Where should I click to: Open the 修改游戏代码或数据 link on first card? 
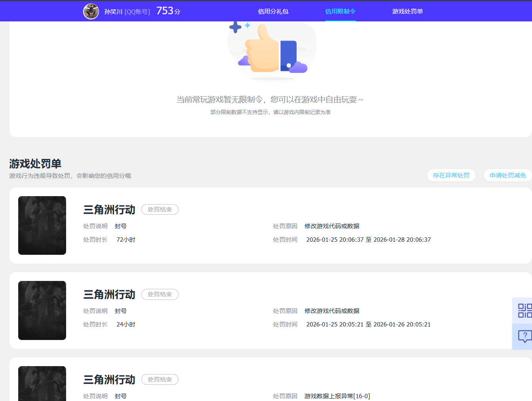pyautogui.click(x=332, y=226)
